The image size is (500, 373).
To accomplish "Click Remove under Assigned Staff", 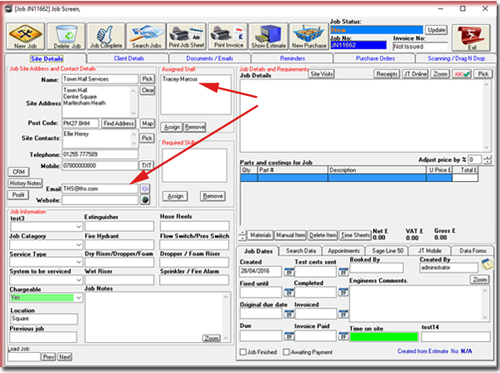I will [x=195, y=127].
